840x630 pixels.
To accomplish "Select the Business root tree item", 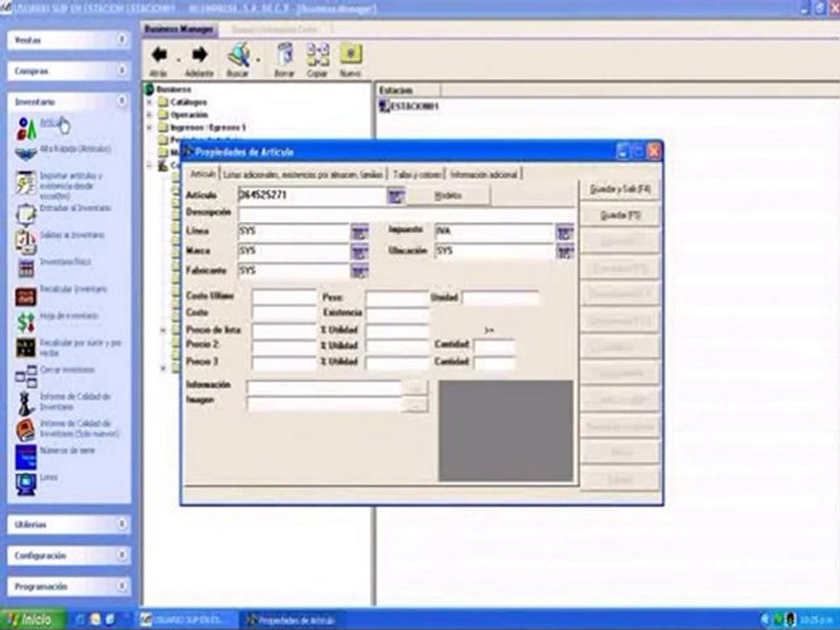I will coord(173,89).
